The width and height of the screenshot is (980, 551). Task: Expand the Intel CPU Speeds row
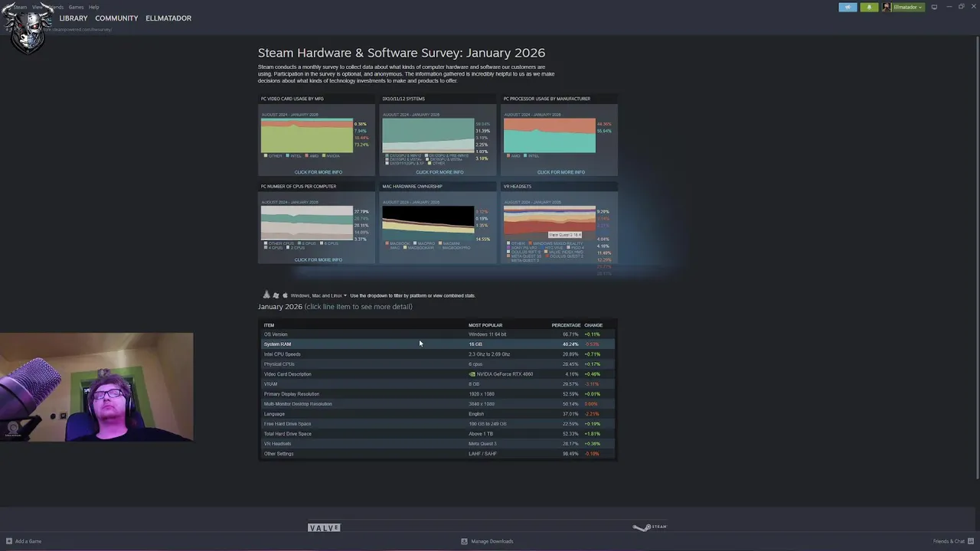tap(437, 354)
